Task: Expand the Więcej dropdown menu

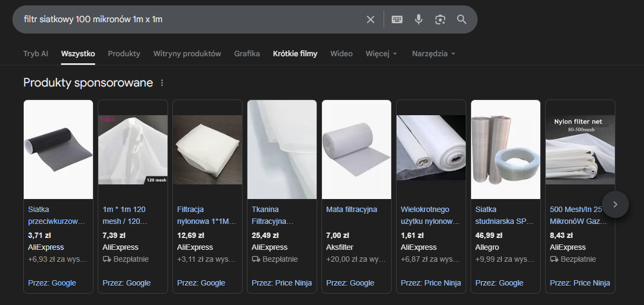Action: (x=381, y=54)
